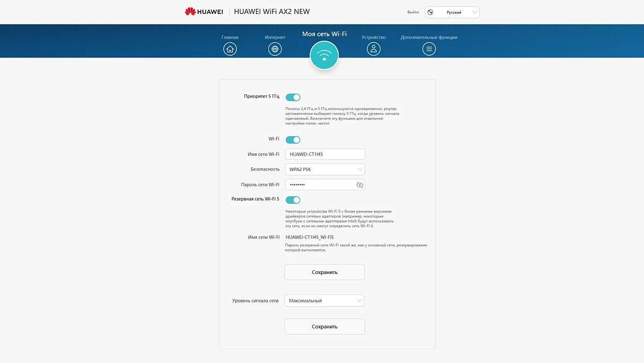Open the Устройство user icon
The width and height of the screenshot is (644, 363).
374,49
